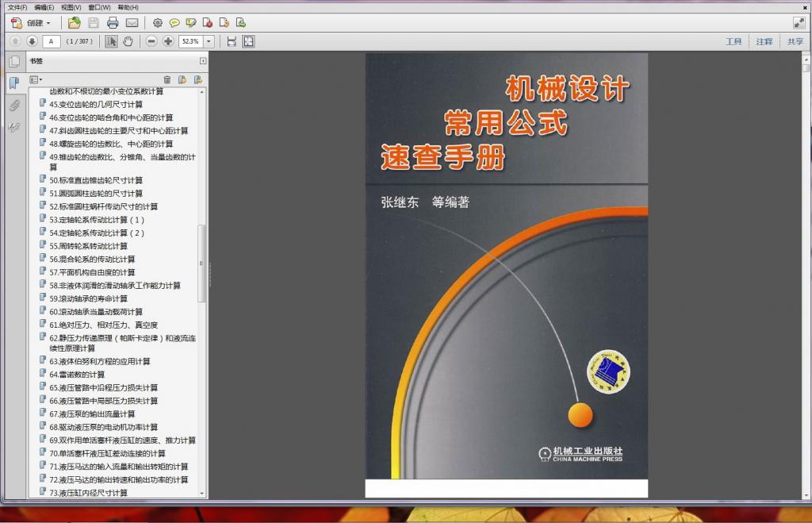
Task: Open bookmark 57.平面机构自由度的计算
Action: tap(92, 272)
